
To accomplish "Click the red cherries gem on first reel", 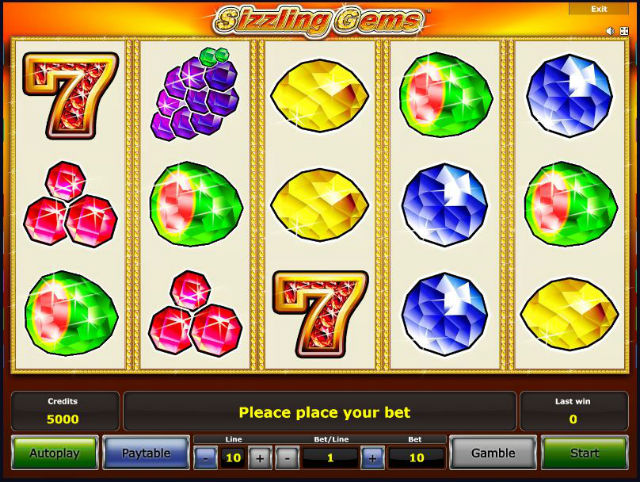I will point(70,204).
